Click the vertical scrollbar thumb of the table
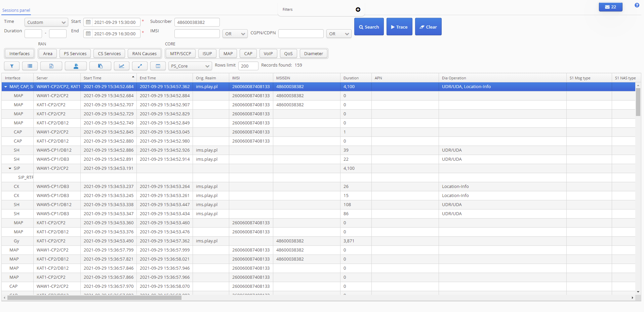This screenshot has width=644, height=312. click(638, 102)
